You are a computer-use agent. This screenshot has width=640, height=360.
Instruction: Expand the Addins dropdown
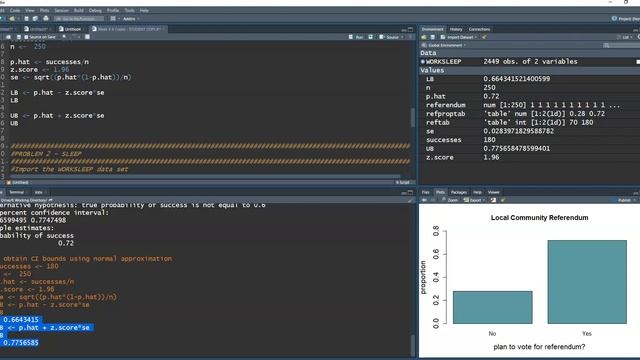[131, 19]
